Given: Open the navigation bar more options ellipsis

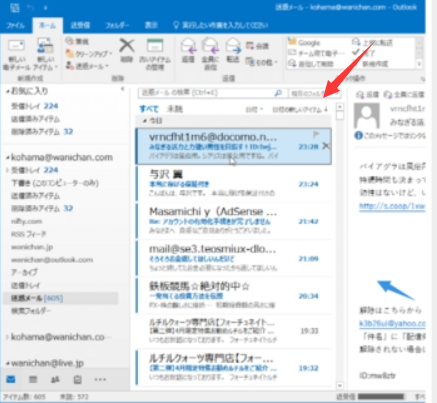Looking at the screenshot, I should (x=100, y=379).
